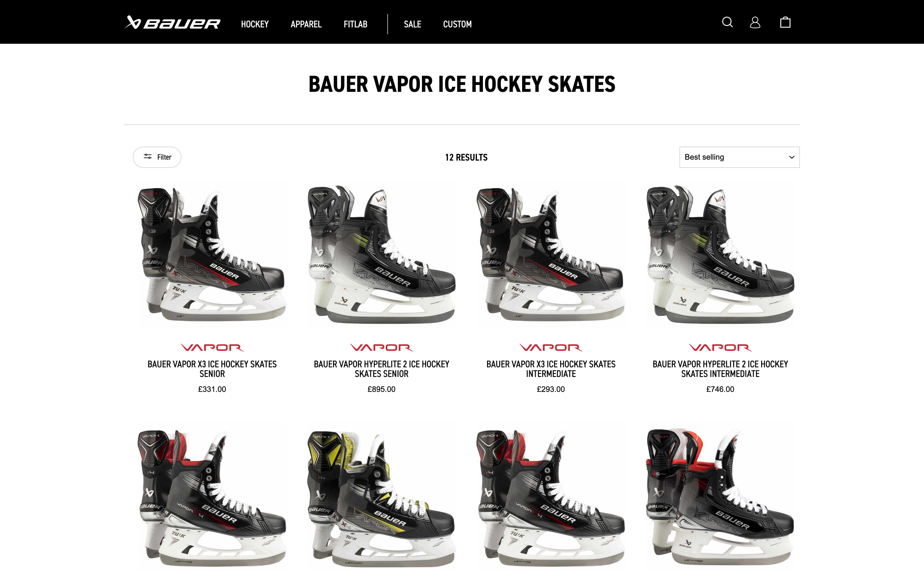This screenshot has height=577, width=924.
Task: Open the Fitlab menu item
Action: 355,24
